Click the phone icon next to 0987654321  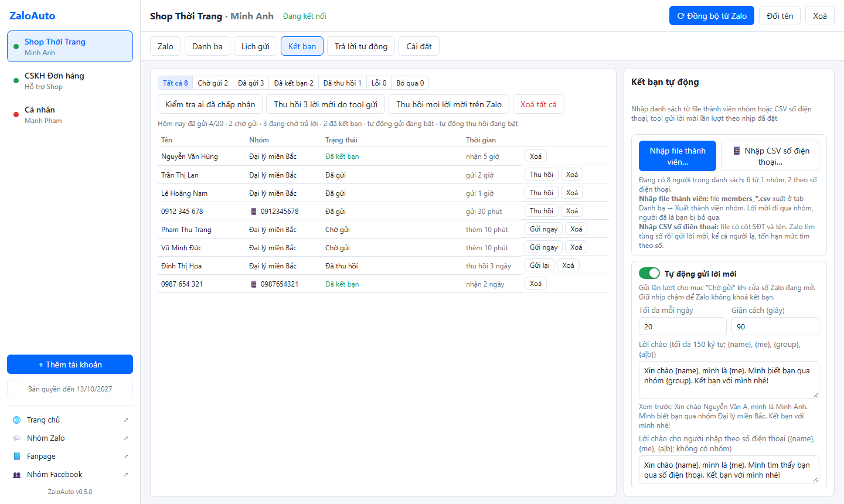[254, 284]
